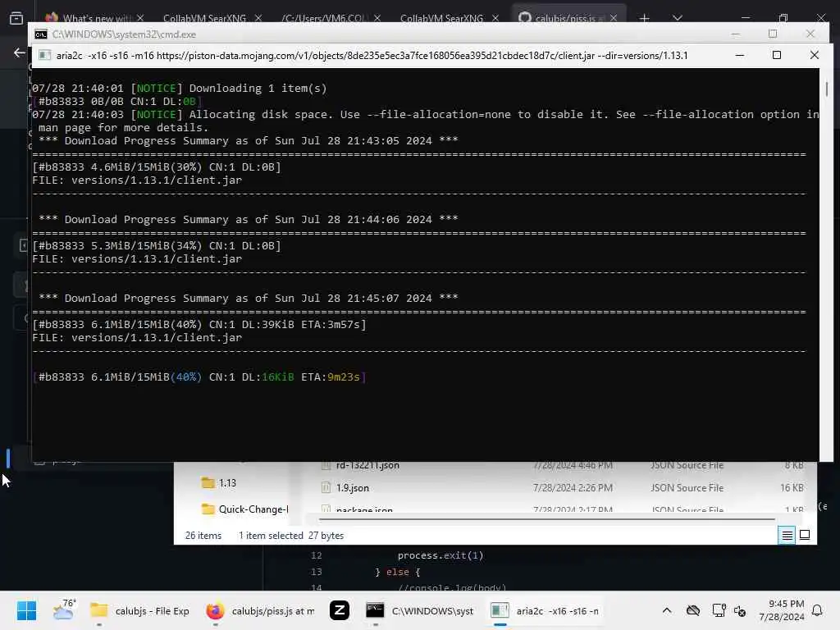
Task: Click code line number 12
Action: coord(316,555)
